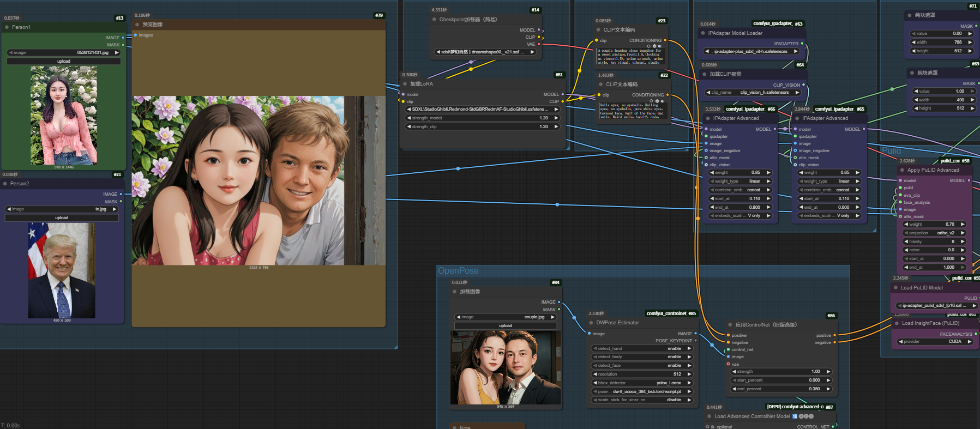This screenshot has width=980, height=429.
Task: Collapse the Checkpoint加载器 node with its dot
Action: click(434, 20)
